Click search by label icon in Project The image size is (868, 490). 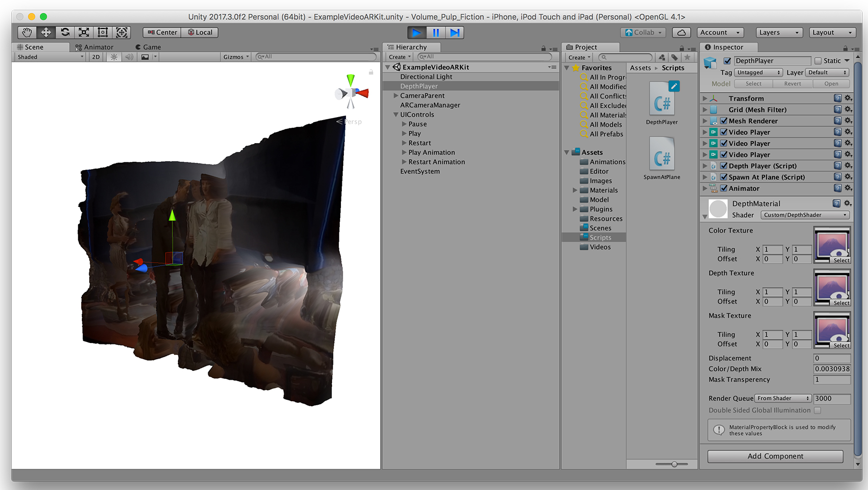(675, 57)
